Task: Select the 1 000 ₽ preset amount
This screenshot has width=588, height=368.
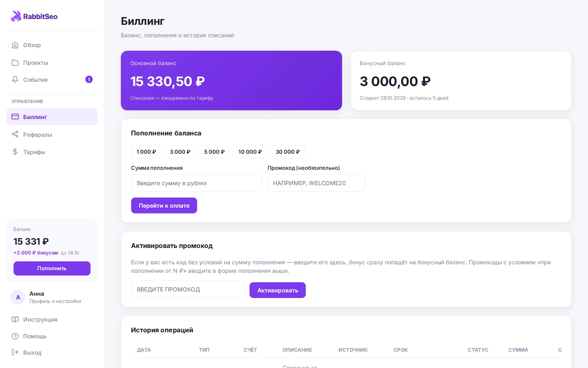Action: click(x=146, y=152)
